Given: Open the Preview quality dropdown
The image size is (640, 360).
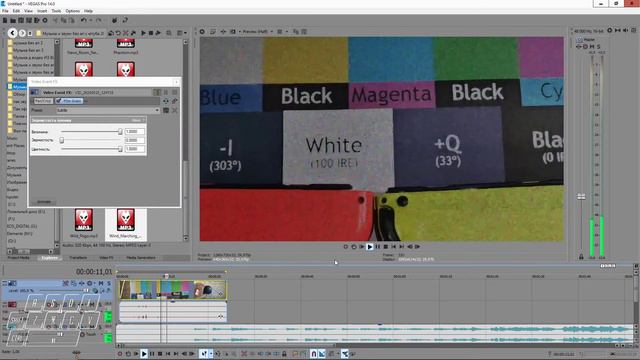Looking at the screenshot, I should pos(257,31).
